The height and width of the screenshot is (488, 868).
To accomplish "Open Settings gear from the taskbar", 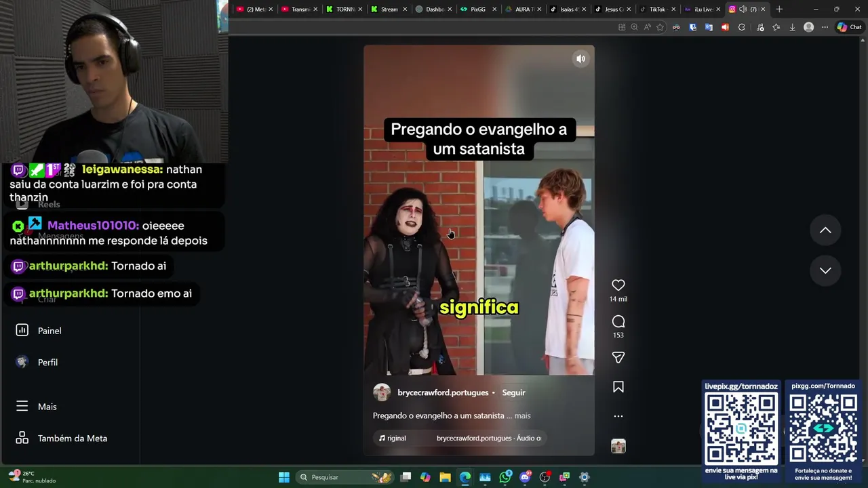I will [x=584, y=477].
